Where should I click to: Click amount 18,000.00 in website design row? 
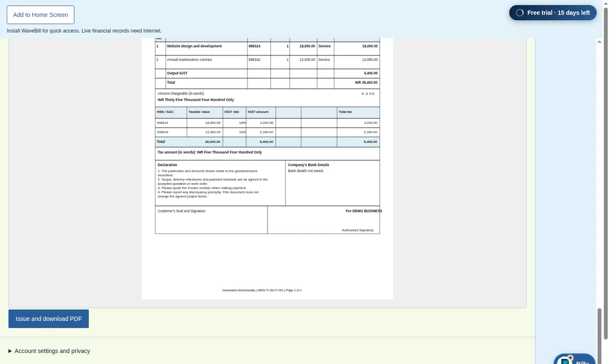click(370, 46)
